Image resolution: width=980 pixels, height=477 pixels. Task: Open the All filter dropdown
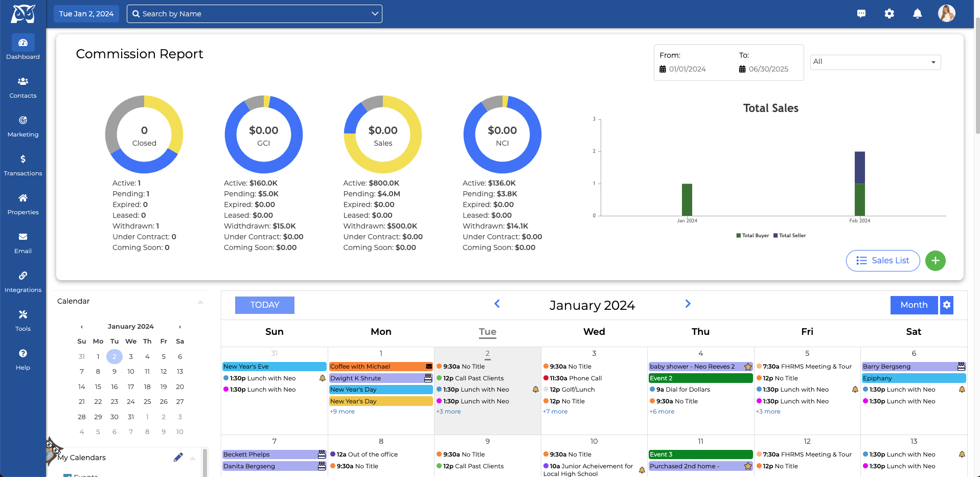(875, 62)
